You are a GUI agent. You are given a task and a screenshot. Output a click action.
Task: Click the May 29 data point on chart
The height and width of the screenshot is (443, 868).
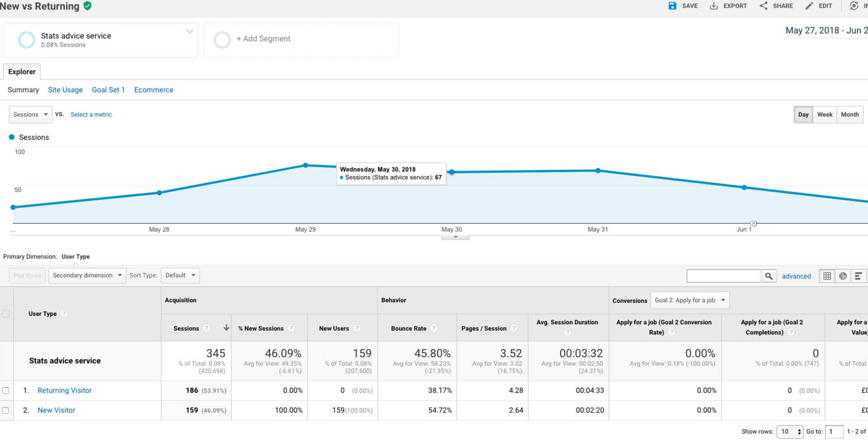pos(306,165)
